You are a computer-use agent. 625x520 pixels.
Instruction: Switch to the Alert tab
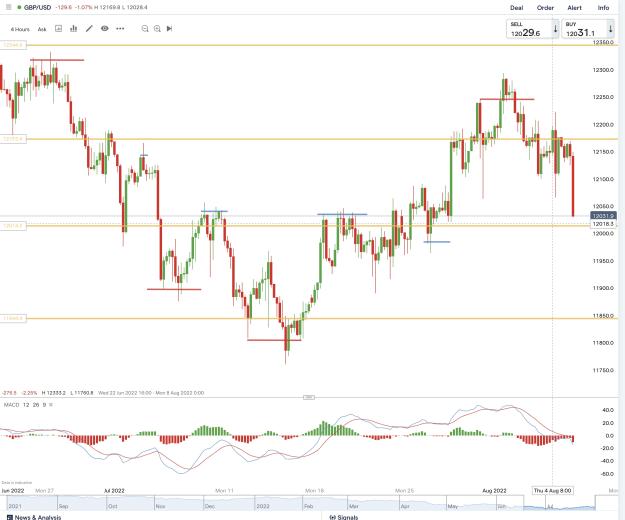574,8
